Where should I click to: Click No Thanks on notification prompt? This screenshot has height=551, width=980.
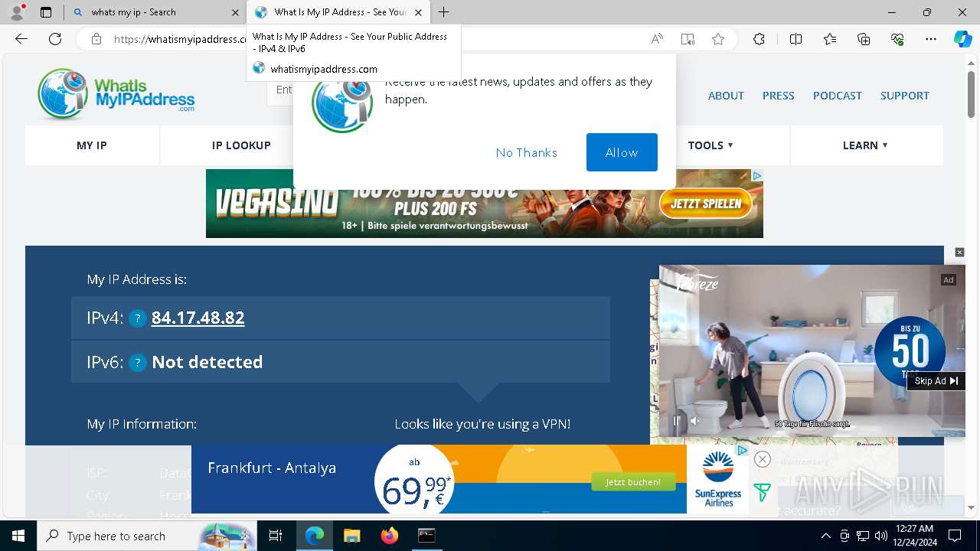pos(527,153)
